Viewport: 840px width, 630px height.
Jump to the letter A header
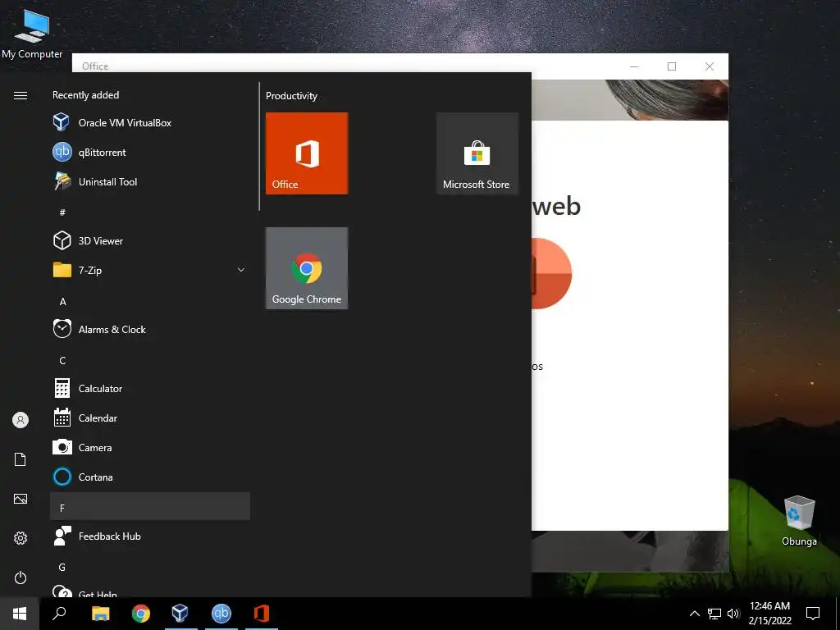click(x=150, y=302)
